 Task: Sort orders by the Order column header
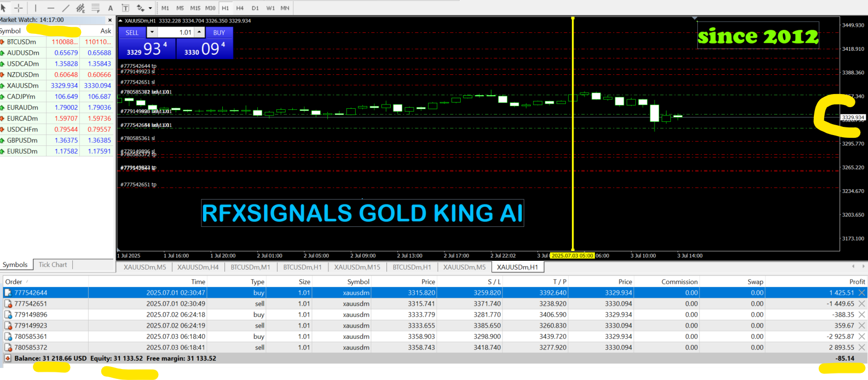(x=45, y=282)
